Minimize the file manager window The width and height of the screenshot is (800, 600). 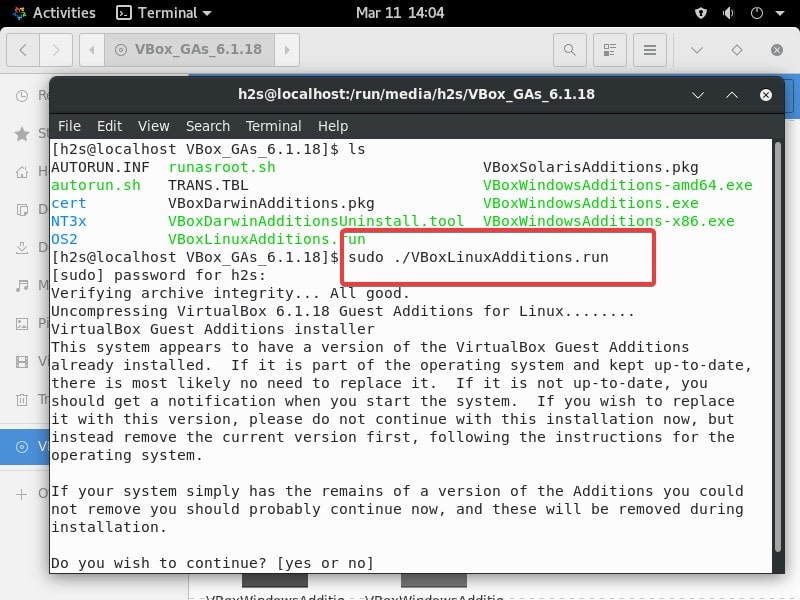coord(697,50)
